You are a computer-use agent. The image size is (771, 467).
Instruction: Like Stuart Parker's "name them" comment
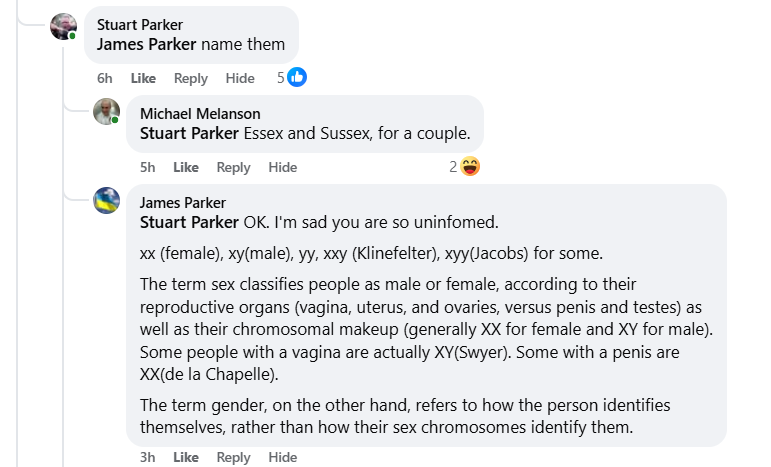[x=143, y=79]
